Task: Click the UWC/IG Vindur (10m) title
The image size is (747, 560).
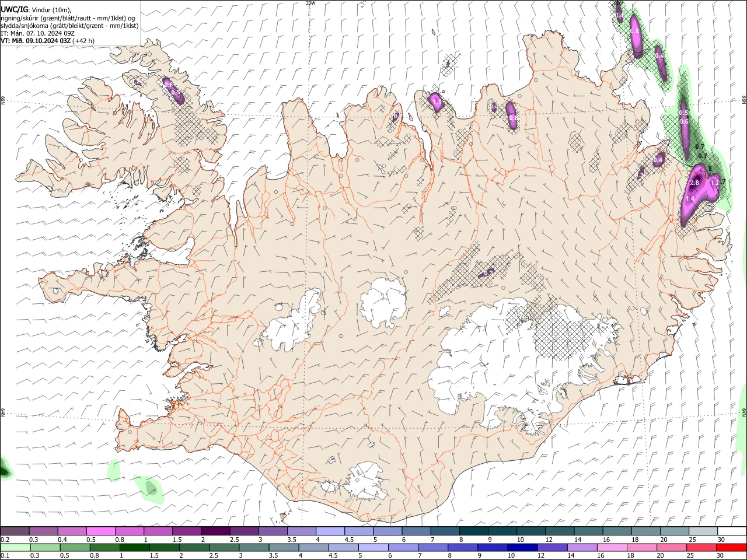Action: point(36,9)
